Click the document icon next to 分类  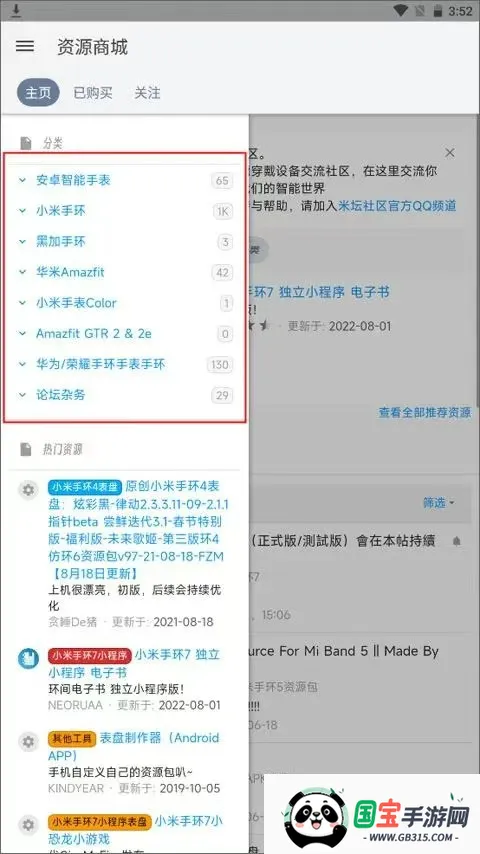click(26, 144)
